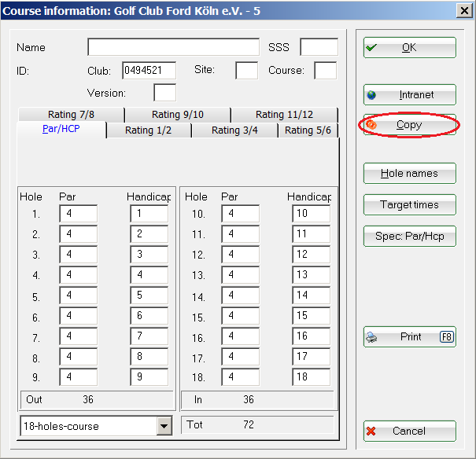Select the Handicap field for hole 12
Viewport: 476px width, 459px height.
(x=312, y=255)
